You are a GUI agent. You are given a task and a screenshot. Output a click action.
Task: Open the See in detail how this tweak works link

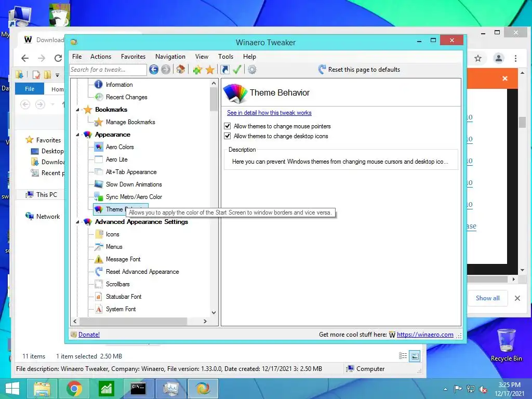click(269, 113)
